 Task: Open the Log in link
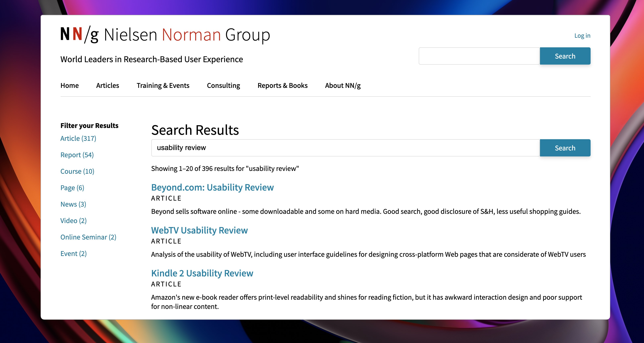pos(582,36)
